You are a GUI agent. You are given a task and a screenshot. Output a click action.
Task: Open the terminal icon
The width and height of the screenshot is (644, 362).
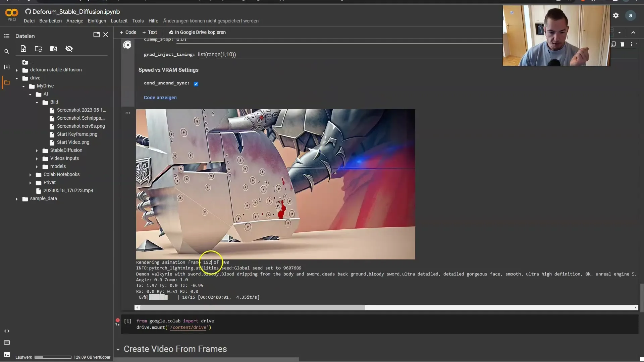point(7,355)
